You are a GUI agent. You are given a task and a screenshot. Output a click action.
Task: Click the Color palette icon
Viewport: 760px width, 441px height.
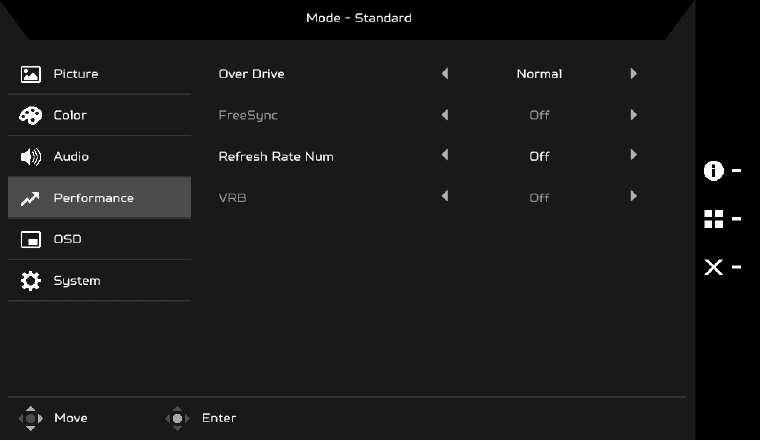click(31, 116)
